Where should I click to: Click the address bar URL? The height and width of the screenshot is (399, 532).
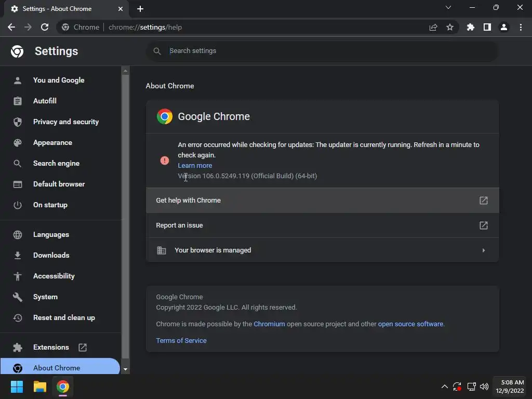coord(145,27)
